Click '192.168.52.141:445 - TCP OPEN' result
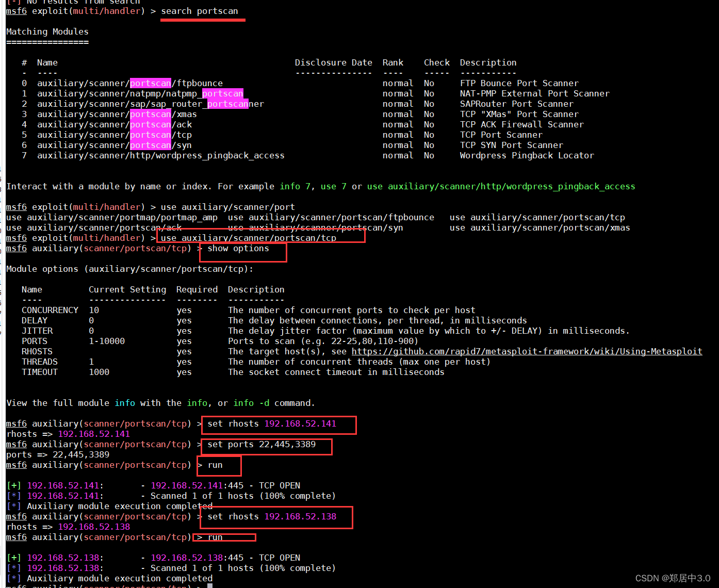719x588 pixels. point(225,485)
